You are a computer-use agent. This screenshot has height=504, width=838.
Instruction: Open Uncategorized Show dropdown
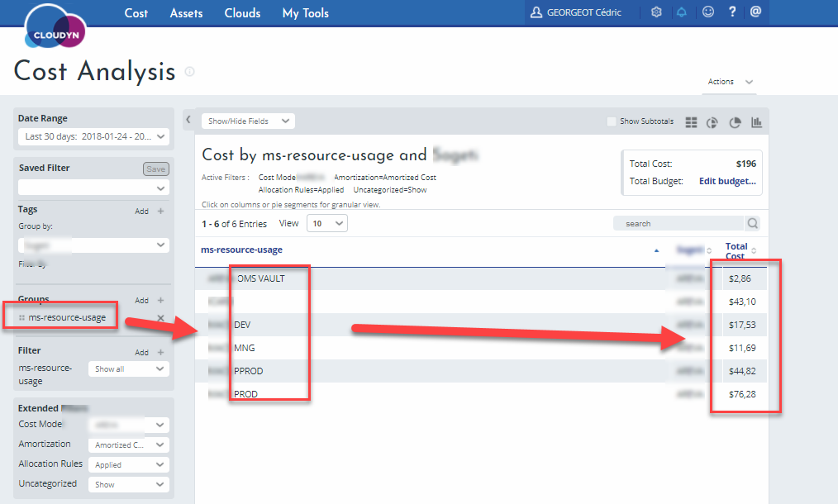click(129, 484)
